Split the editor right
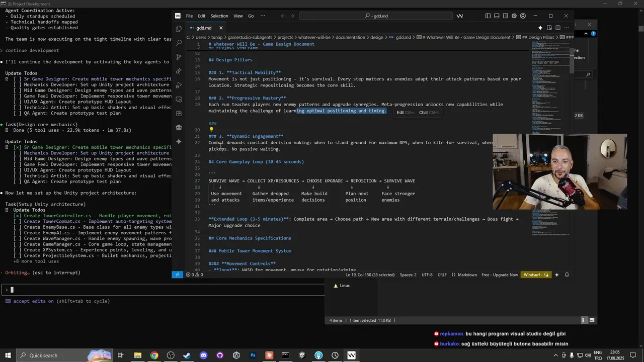The width and height of the screenshot is (644, 362). point(558,28)
